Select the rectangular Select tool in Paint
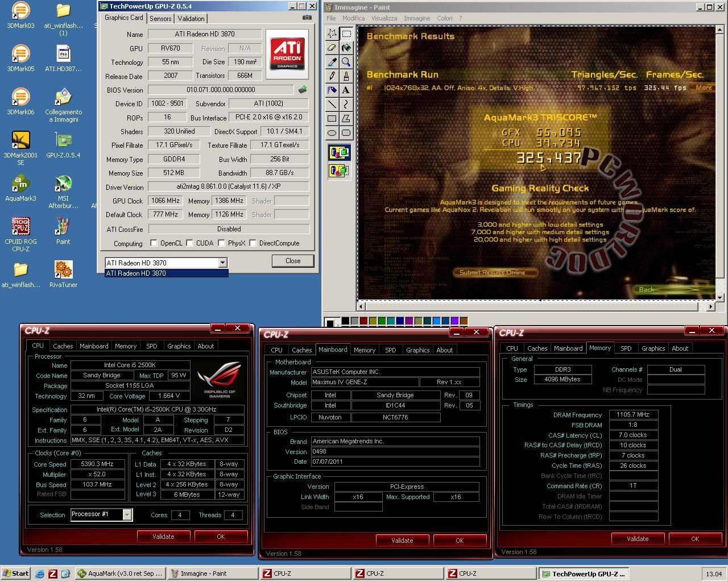The width and height of the screenshot is (728, 582). [346, 34]
